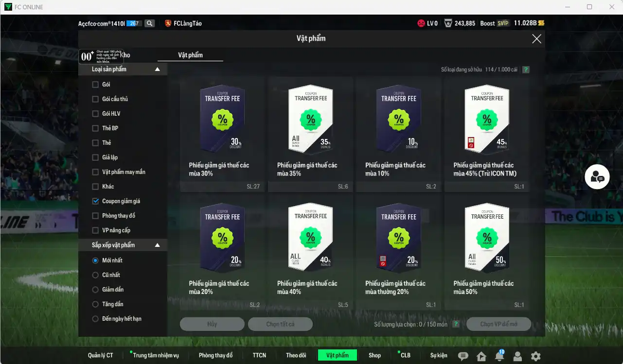Click the coin icon beside 11.028B
The image size is (623, 364).
click(x=541, y=23)
